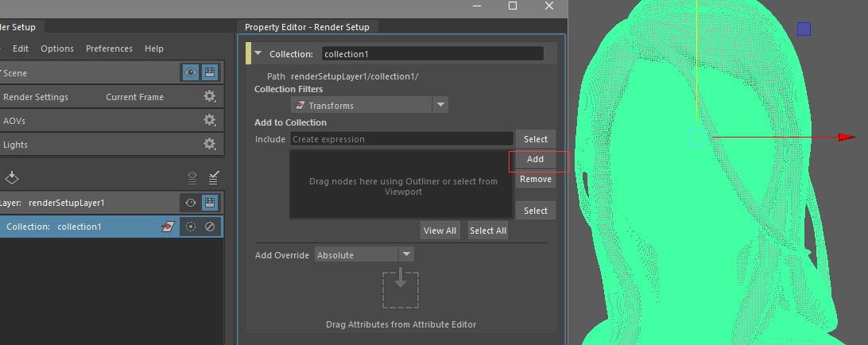868x345 pixels.
Task: Click the blue square handle in viewport
Action: coord(804,29)
